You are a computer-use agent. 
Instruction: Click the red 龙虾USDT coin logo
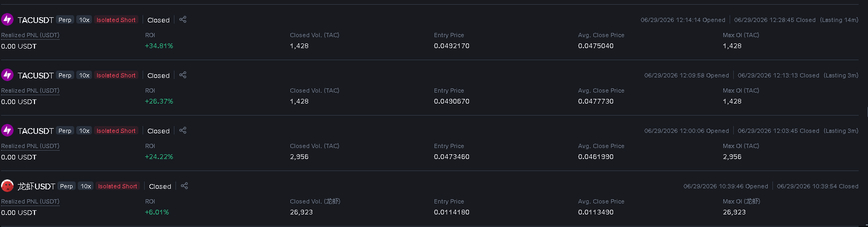point(7,186)
